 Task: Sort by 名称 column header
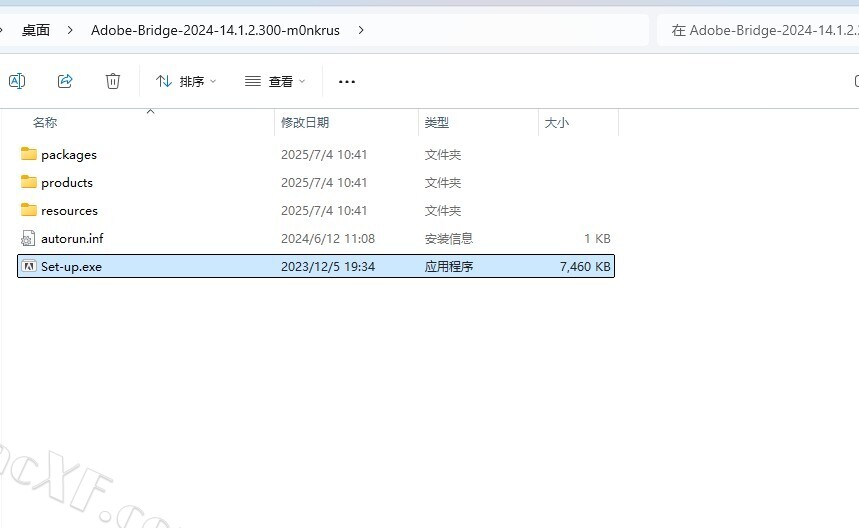point(45,123)
